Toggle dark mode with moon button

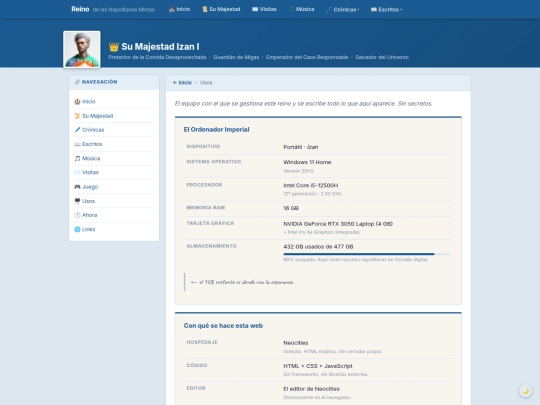[x=526, y=391]
